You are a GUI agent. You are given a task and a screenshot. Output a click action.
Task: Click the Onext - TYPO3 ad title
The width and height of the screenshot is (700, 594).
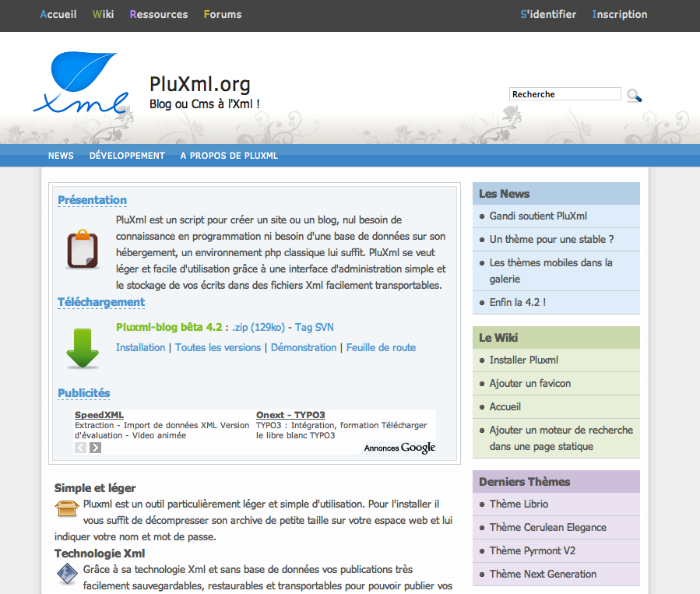pos(290,415)
